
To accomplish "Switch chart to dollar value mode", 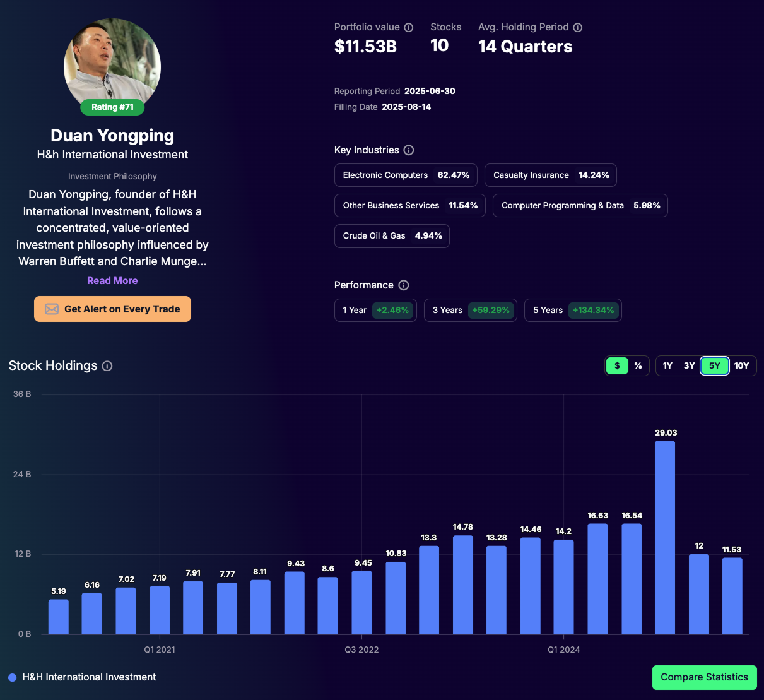I will [x=617, y=365].
